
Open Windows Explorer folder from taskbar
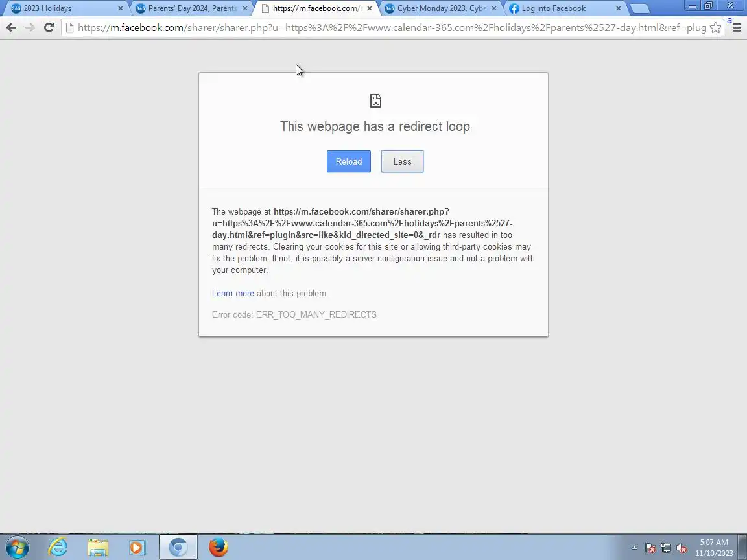pos(98,548)
